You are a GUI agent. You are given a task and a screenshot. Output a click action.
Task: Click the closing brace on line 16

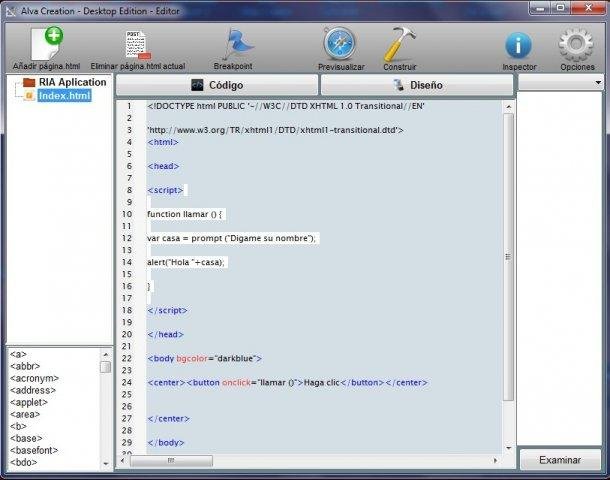149,286
